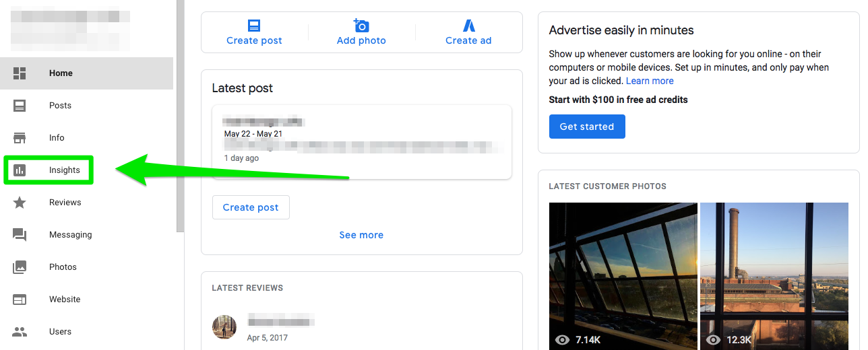
Task: Click the Get started button
Action: [x=587, y=127]
